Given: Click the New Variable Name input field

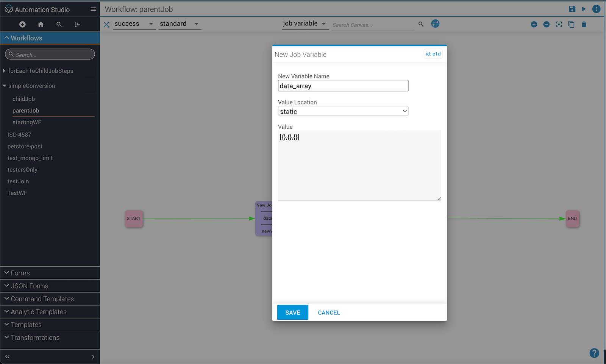Looking at the screenshot, I should [x=343, y=86].
